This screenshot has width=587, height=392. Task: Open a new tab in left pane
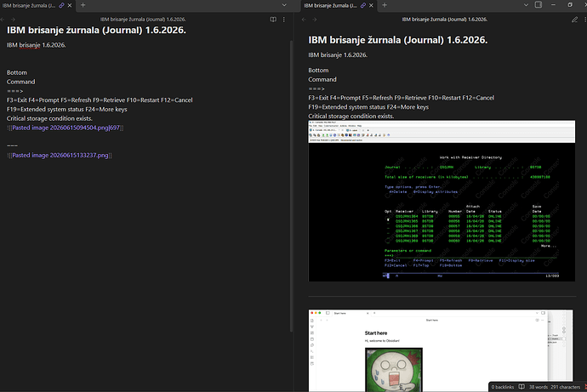(83, 5)
